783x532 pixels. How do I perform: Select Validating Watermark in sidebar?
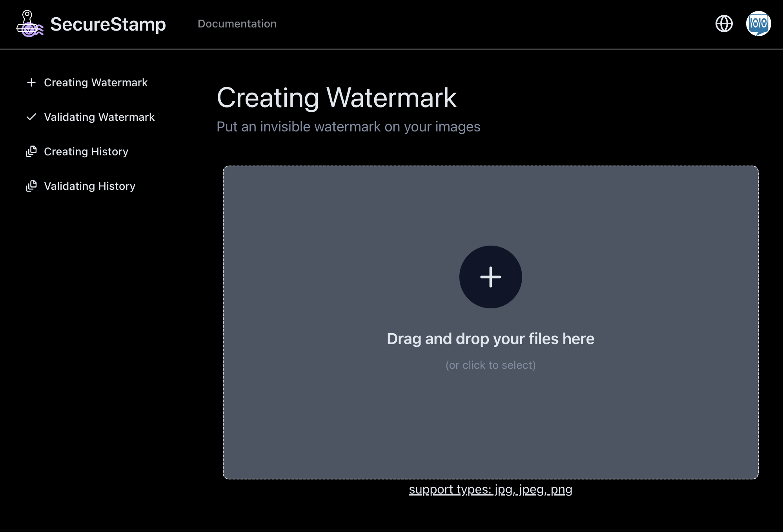pos(99,117)
